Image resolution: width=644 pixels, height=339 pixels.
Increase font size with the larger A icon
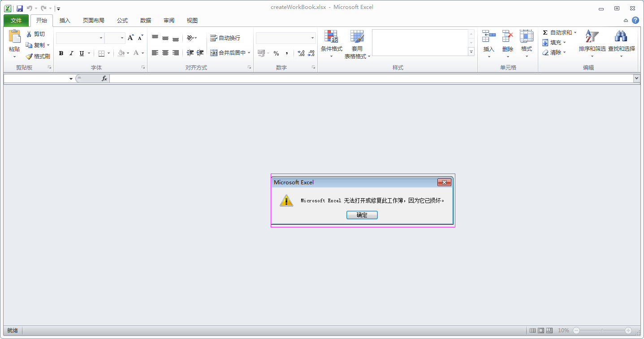pos(130,38)
